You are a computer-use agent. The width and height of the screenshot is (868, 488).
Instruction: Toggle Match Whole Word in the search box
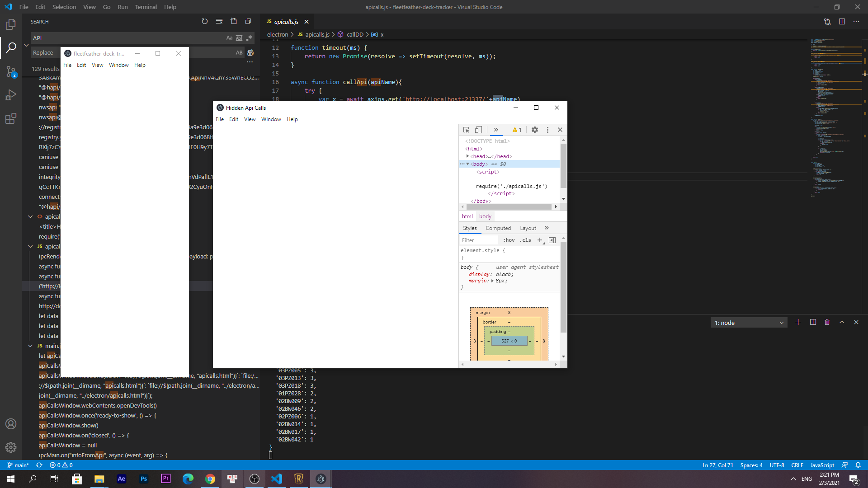tap(239, 38)
